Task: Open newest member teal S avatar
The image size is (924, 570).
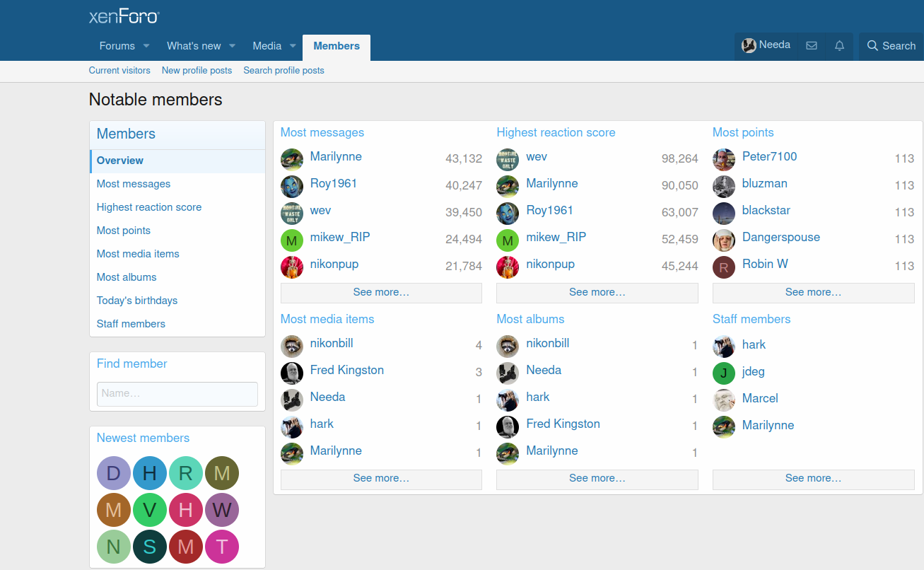Action: click(x=150, y=547)
